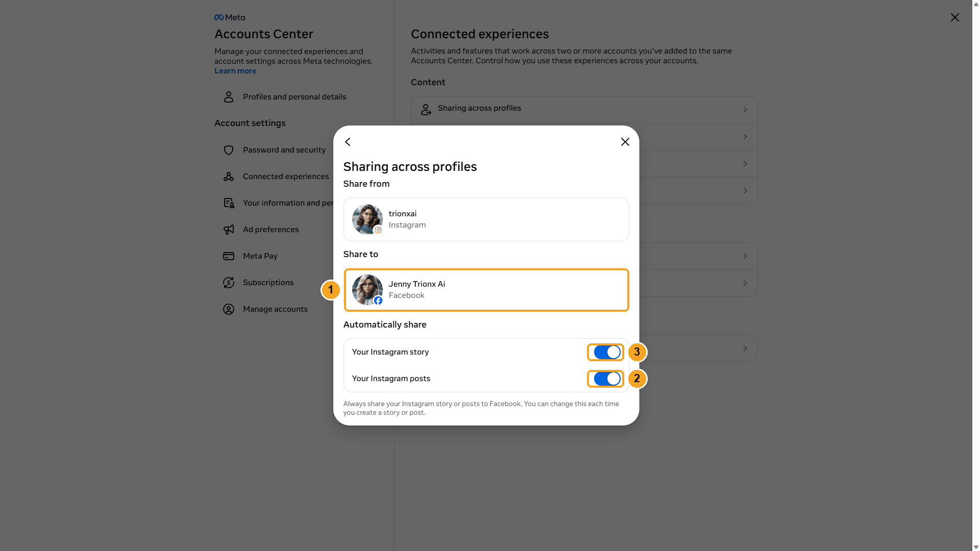Click the Password and security shield icon
980x551 pixels.
coord(229,150)
